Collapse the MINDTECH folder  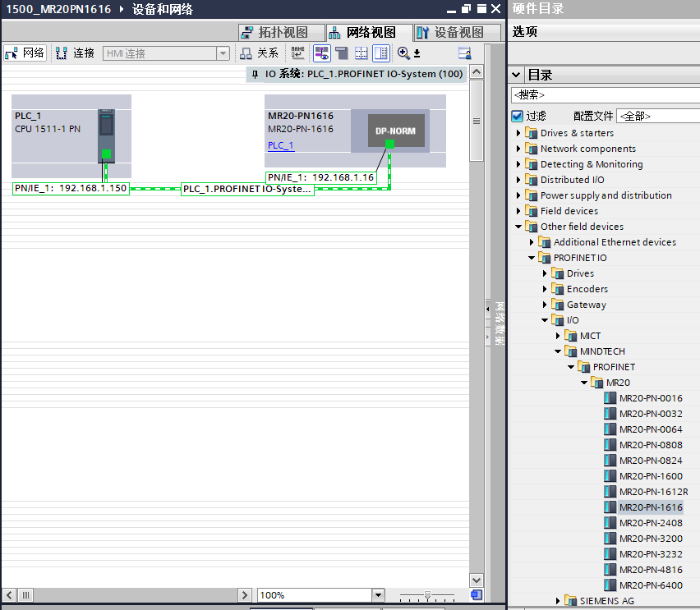click(558, 351)
